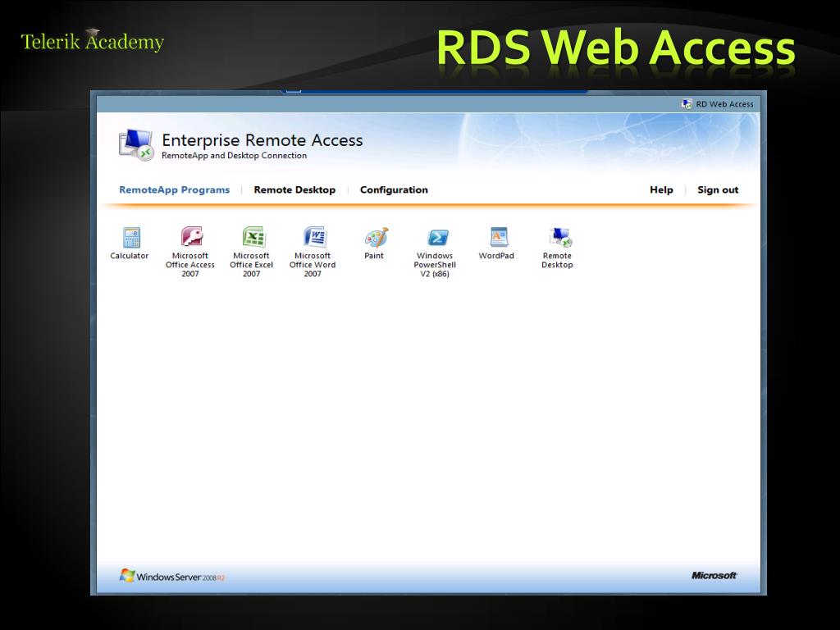The width and height of the screenshot is (840, 630).
Task: Click the Paint label text
Action: point(374,256)
